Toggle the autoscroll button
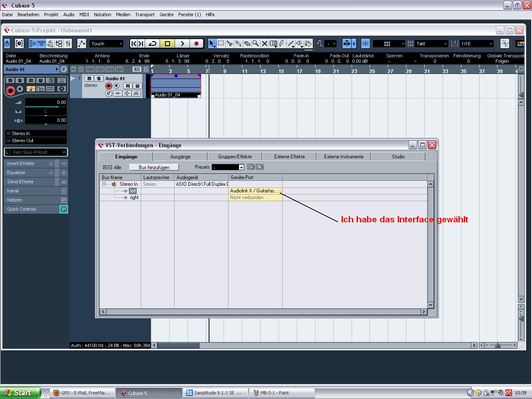 (347, 43)
